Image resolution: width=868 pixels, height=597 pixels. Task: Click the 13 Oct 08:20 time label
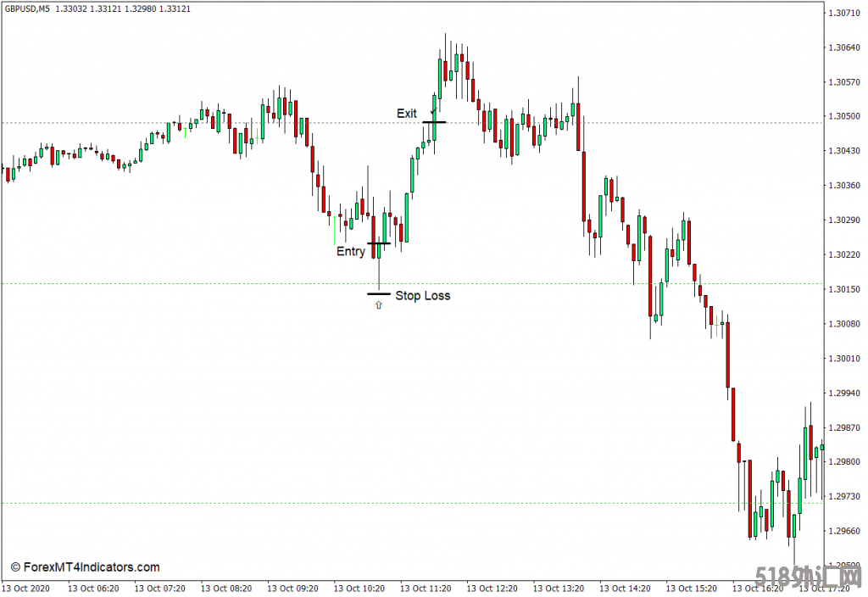(225, 589)
